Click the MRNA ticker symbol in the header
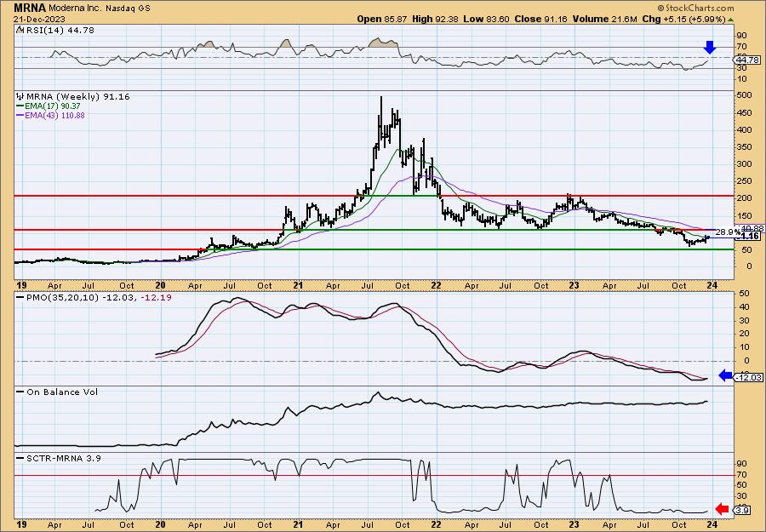Image resolution: width=766 pixels, height=532 pixels. (31, 9)
